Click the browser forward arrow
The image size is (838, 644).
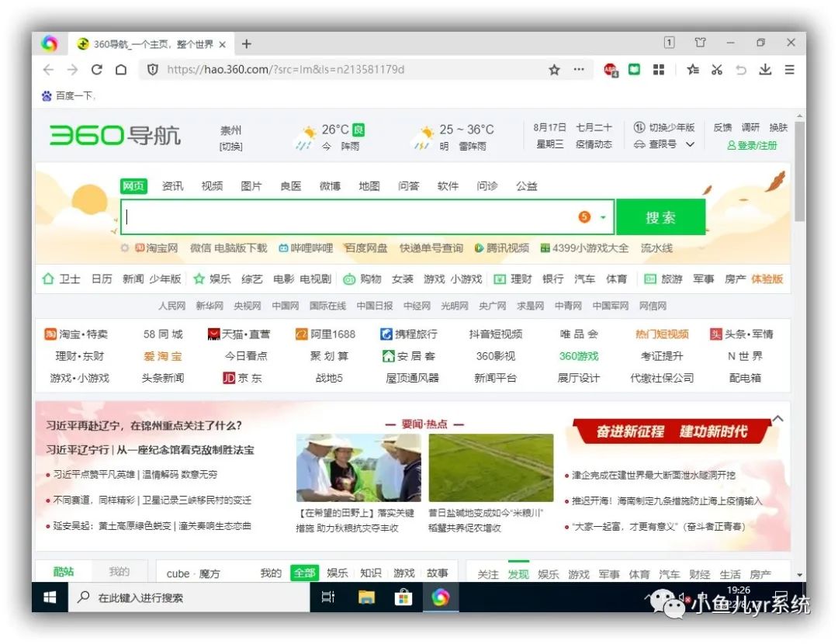pyautogui.click(x=73, y=70)
